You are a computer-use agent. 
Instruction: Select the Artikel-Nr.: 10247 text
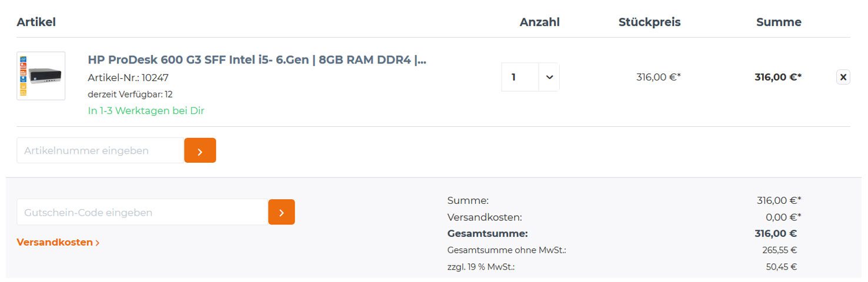(x=128, y=78)
